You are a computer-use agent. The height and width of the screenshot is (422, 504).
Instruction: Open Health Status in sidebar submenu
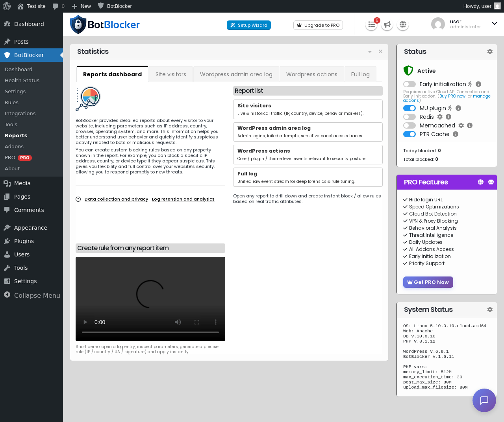tap(22, 80)
